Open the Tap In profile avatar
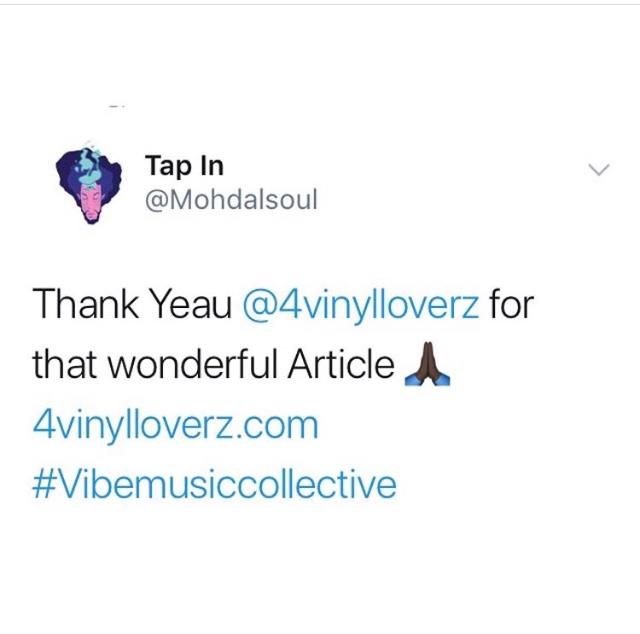 (89, 182)
